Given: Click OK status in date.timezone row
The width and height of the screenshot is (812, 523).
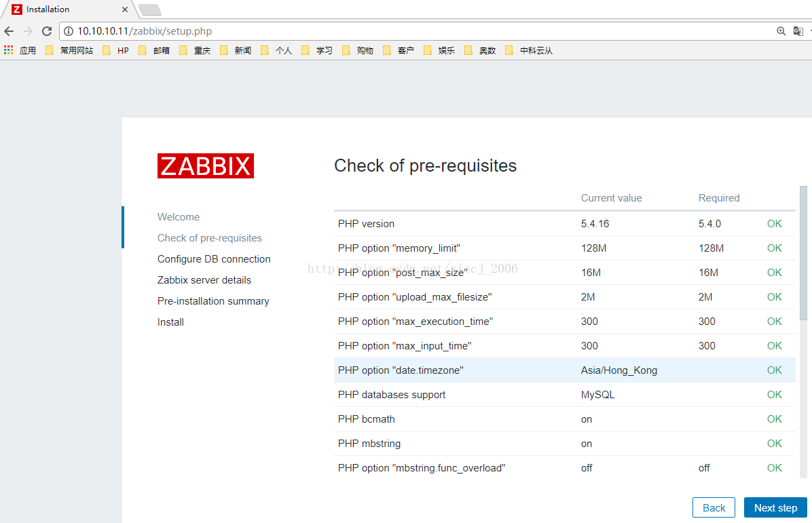Looking at the screenshot, I should click(x=774, y=370).
